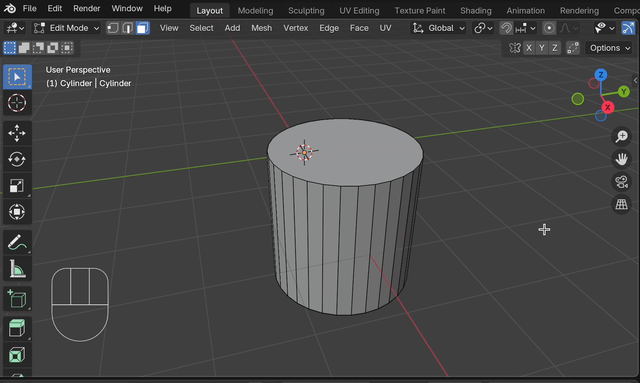Enable vertex select mode

(113, 28)
